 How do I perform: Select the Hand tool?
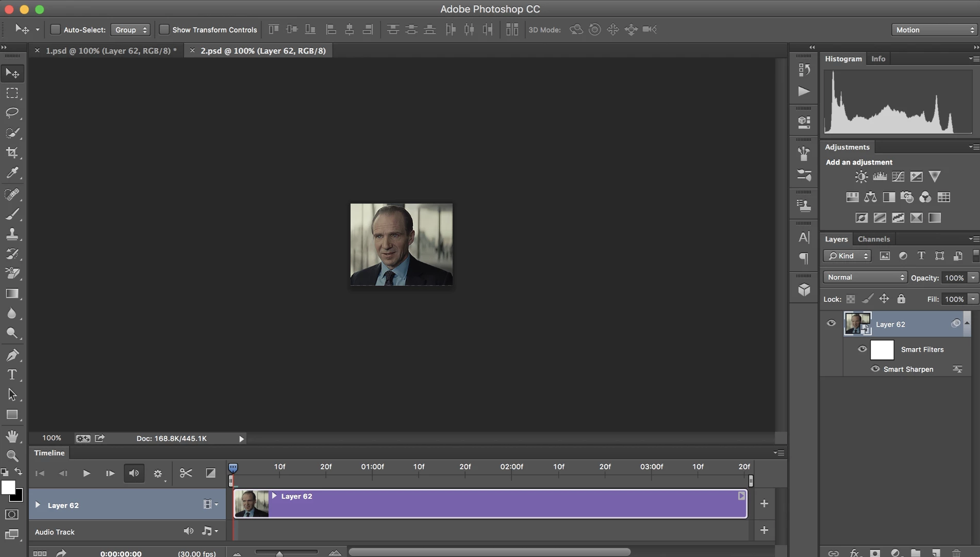[12, 436]
